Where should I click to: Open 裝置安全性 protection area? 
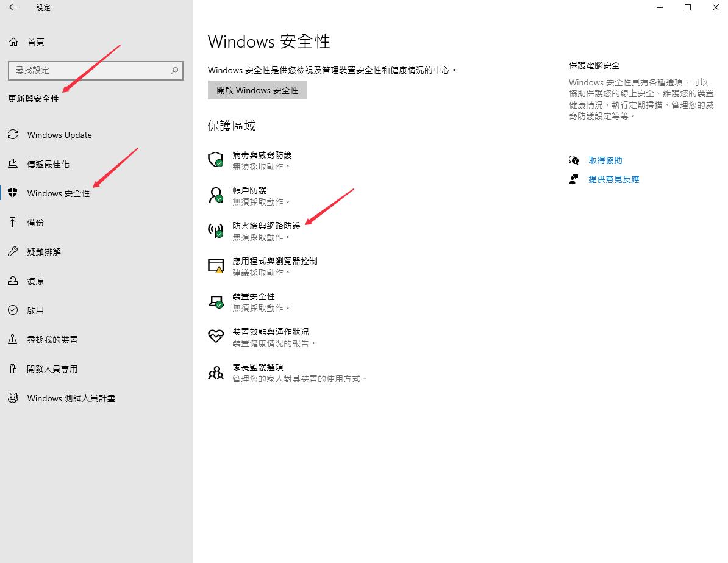pos(254,296)
